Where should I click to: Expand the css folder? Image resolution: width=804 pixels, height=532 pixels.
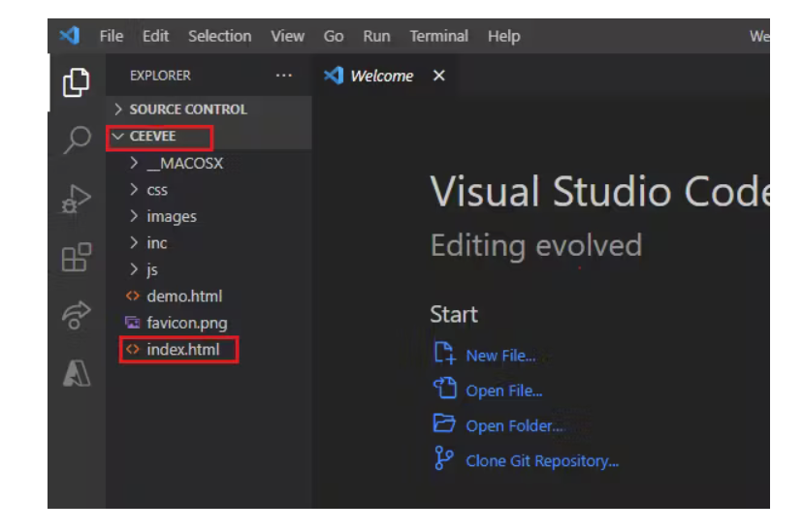click(157, 190)
